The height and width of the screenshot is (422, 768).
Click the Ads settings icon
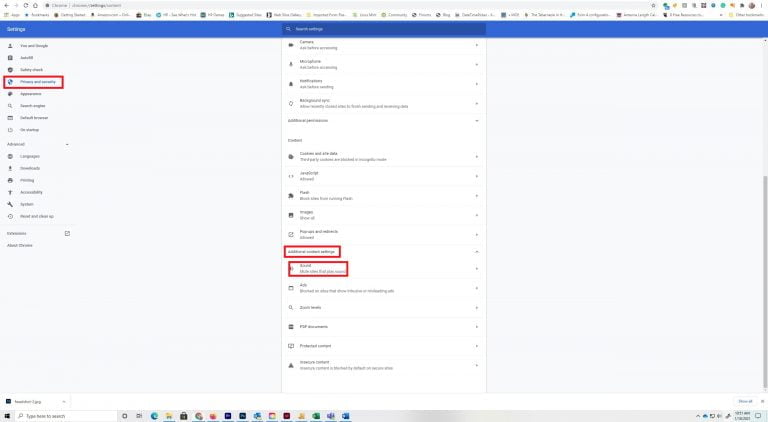(x=291, y=288)
